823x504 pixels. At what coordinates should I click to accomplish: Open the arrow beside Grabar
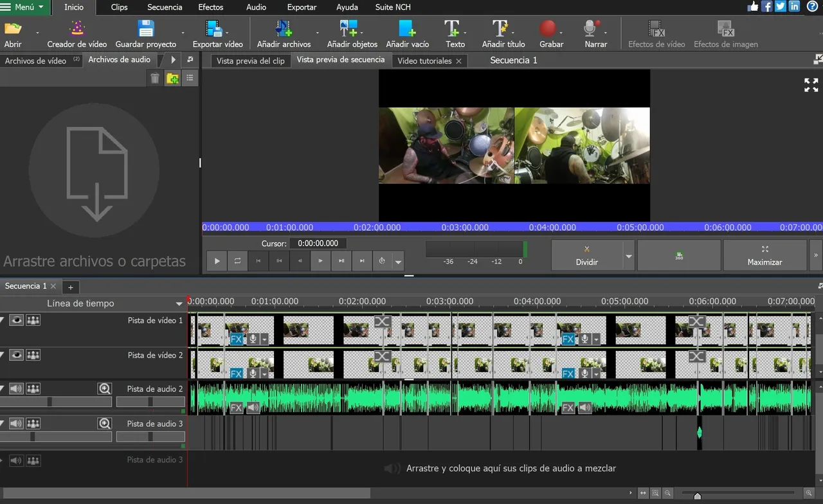tap(561, 32)
